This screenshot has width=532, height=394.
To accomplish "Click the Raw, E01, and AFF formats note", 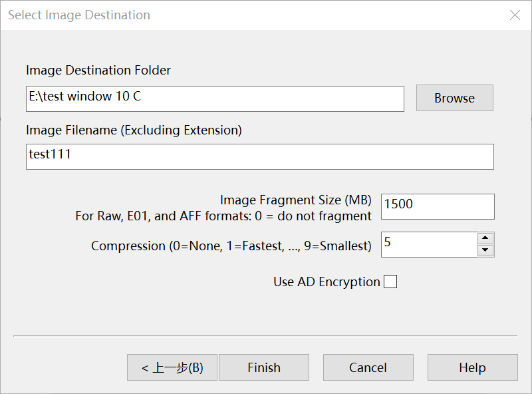I will (x=223, y=216).
